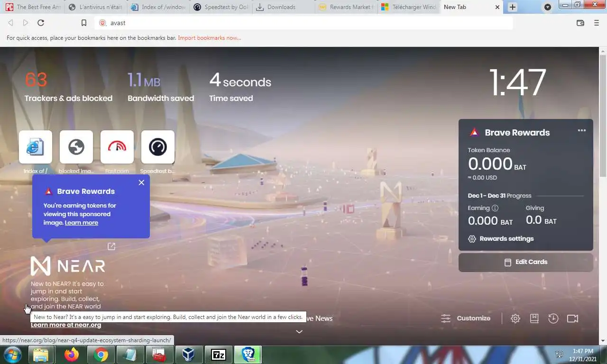Click the '63 Trackers & ads blocked' stat

[x=68, y=87]
